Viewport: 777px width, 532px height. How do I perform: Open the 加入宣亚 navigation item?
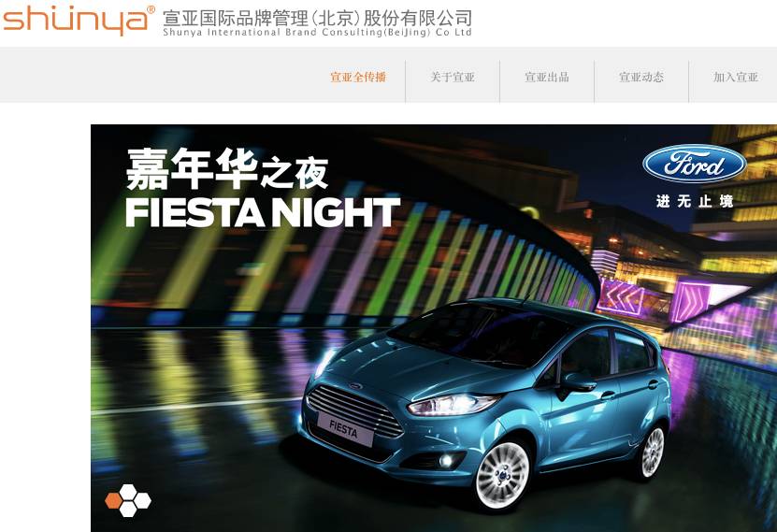pos(735,78)
